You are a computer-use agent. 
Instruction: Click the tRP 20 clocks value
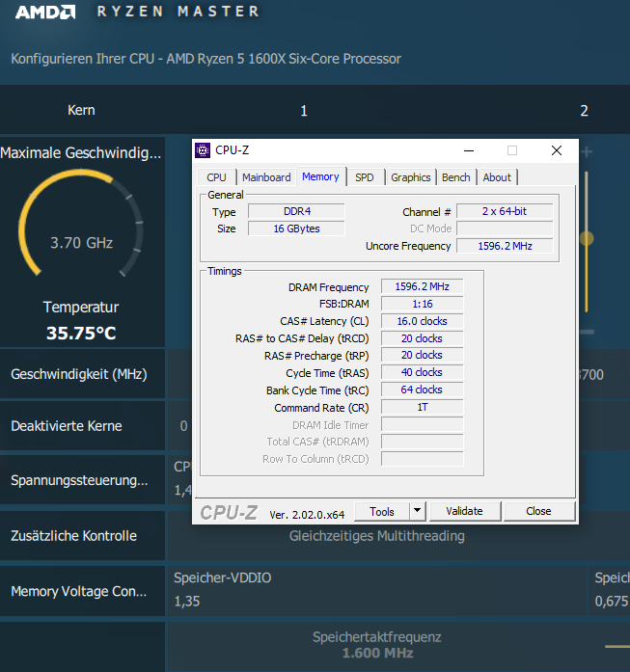click(x=422, y=356)
